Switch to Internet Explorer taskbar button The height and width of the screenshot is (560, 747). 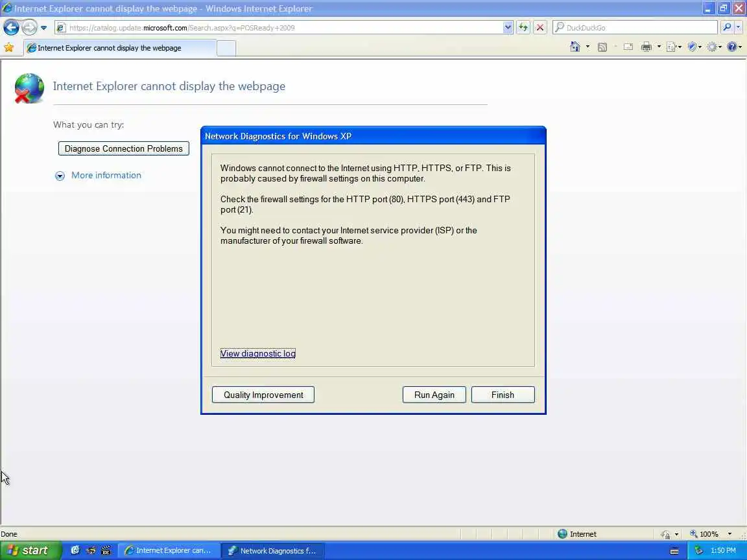click(169, 550)
